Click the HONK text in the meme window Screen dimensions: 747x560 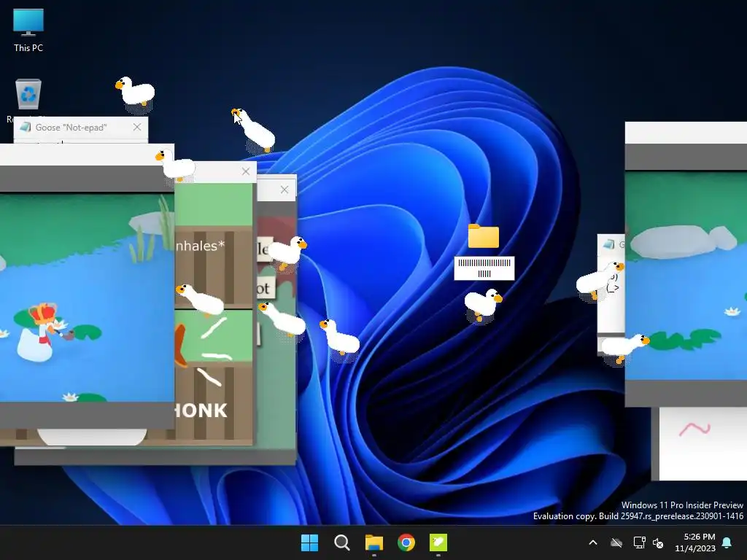201,411
